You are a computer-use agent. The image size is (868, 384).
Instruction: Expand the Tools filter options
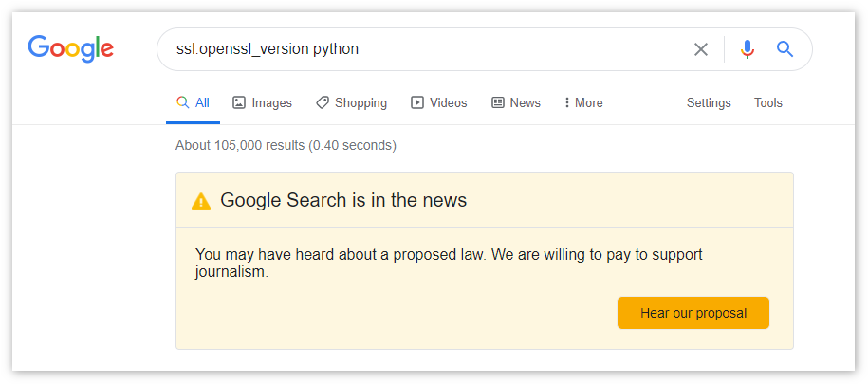(x=768, y=102)
